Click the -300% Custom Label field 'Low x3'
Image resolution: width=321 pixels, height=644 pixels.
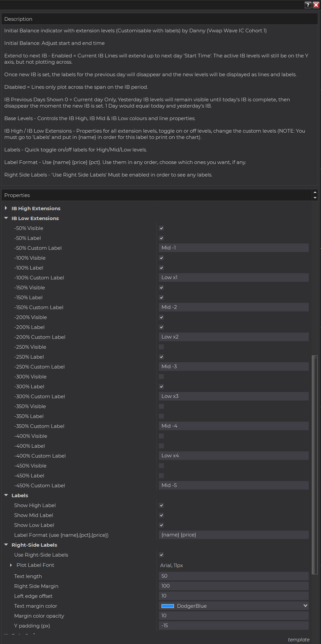[234, 396]
